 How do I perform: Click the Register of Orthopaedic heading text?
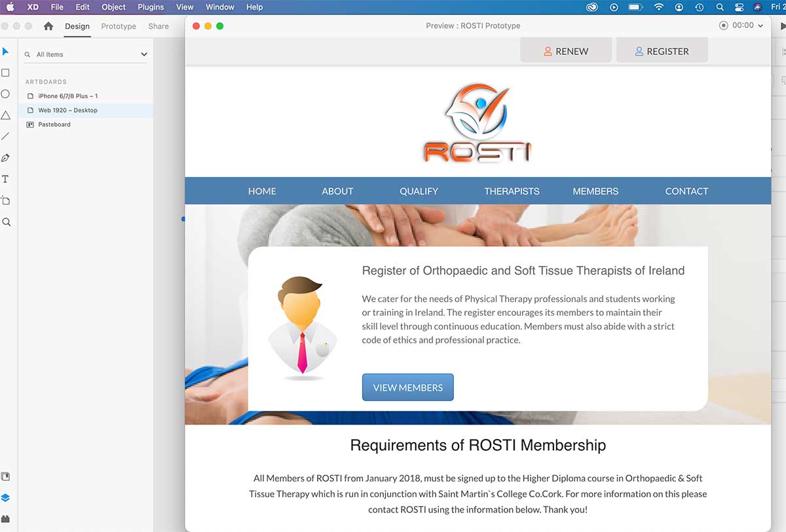(x=523, y=271)
